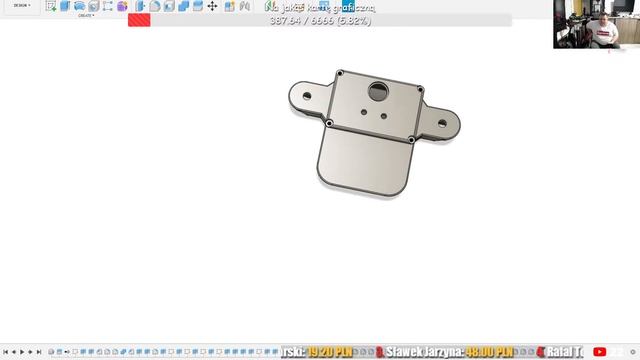
Task: Click the webcam video thumbnail
Action: coord(596,24)
